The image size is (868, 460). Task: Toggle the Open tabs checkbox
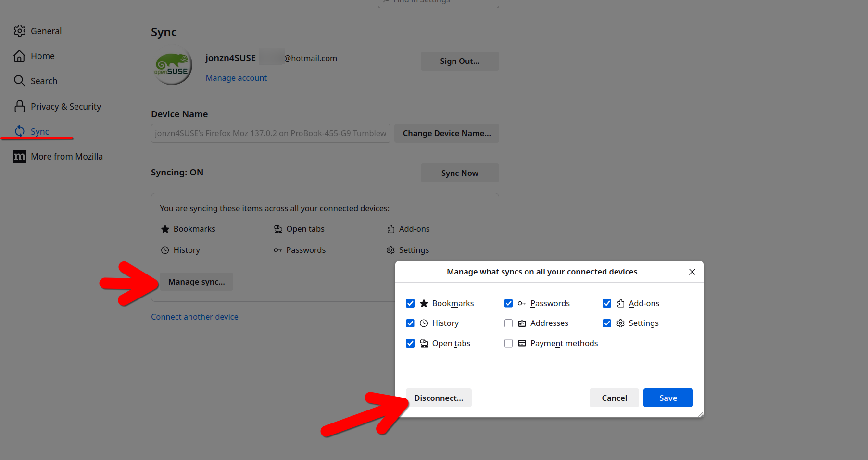pyautogui.click(x=410, y=343)
